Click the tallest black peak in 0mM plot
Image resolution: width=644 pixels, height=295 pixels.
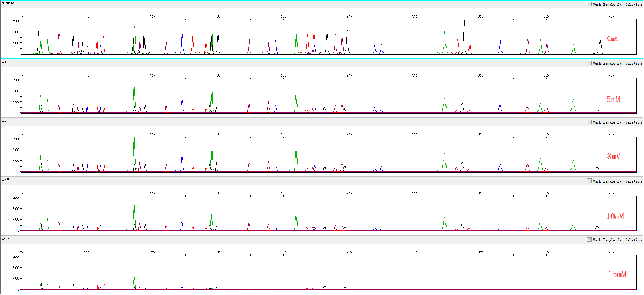pos(464,36)
